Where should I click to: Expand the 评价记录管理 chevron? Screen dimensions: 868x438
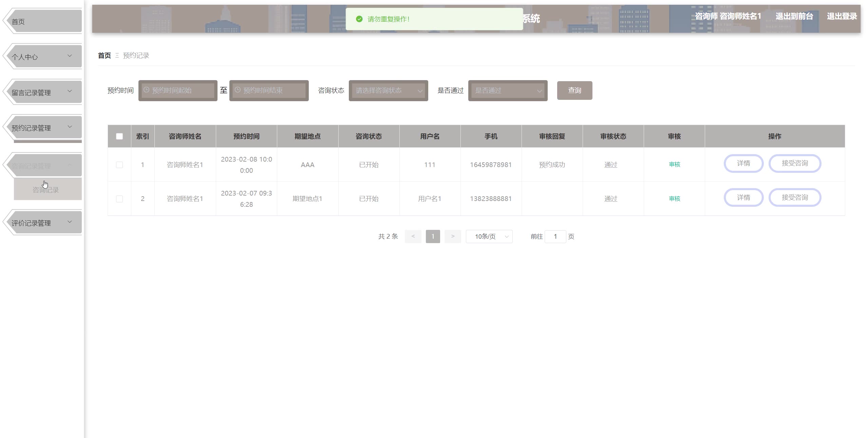[70, 222]
